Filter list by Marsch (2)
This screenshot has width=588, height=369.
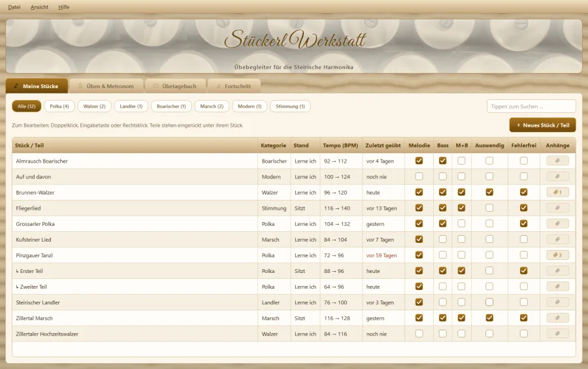click(x=212, y=106)
